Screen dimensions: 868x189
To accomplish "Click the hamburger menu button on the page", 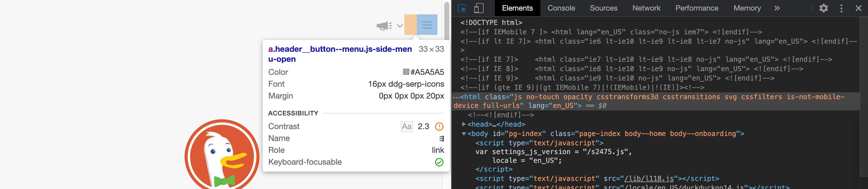I will click(x=427, y=25).
